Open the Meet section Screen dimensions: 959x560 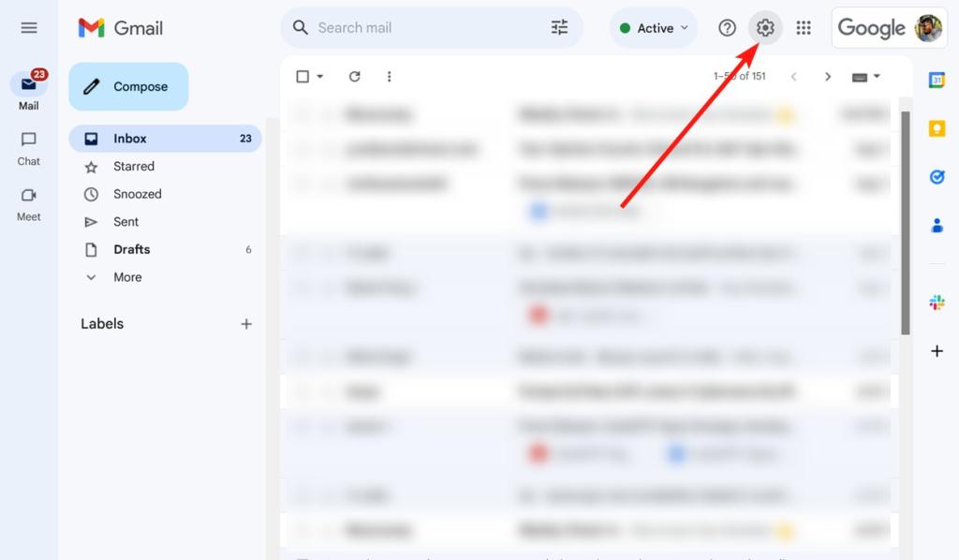tap(28, 204)
